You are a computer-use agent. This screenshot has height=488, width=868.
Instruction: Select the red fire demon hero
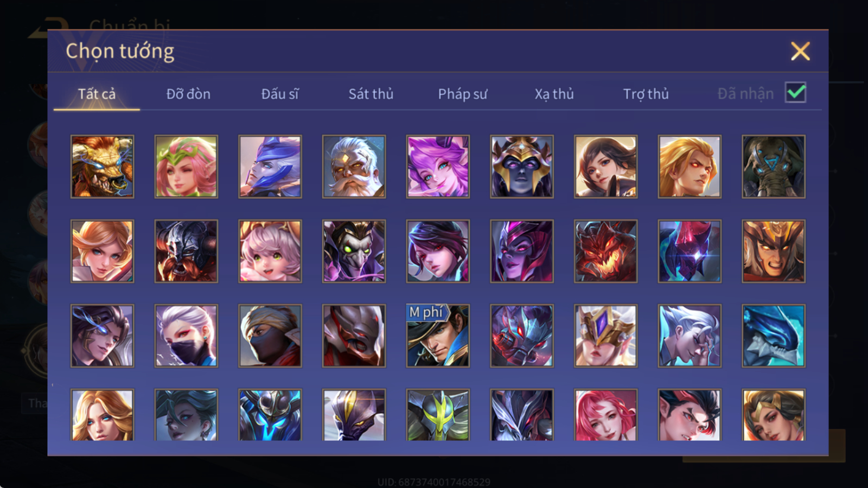[x=605, y=251]
